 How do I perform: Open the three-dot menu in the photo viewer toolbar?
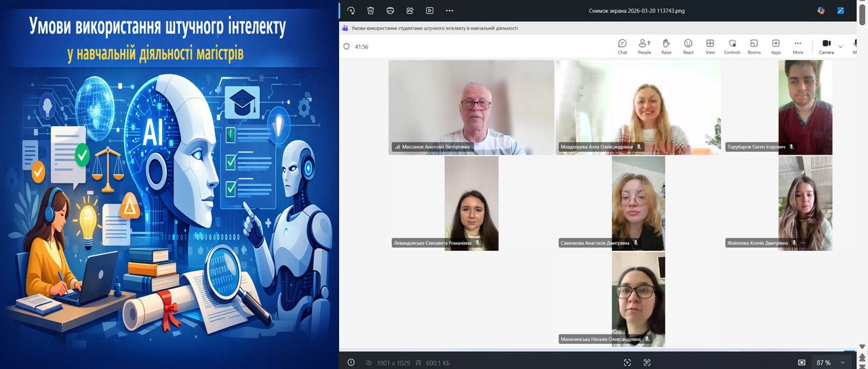[450, 10]
